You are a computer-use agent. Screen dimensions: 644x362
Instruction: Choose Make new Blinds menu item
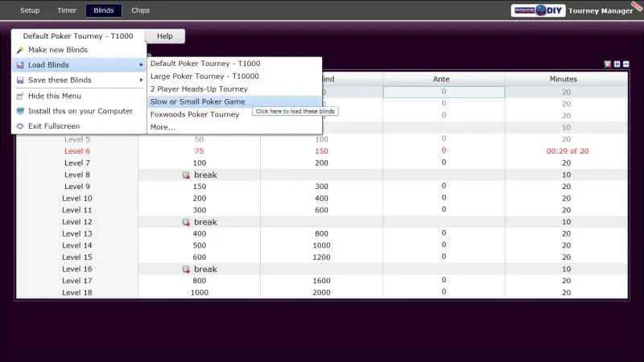pos(79,50)
